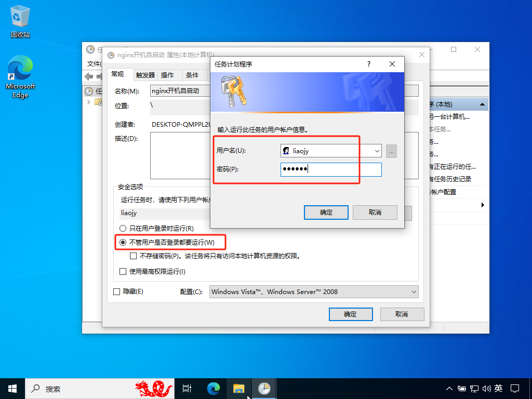Toggle 不存储密码 checkbox

(134, 256)
